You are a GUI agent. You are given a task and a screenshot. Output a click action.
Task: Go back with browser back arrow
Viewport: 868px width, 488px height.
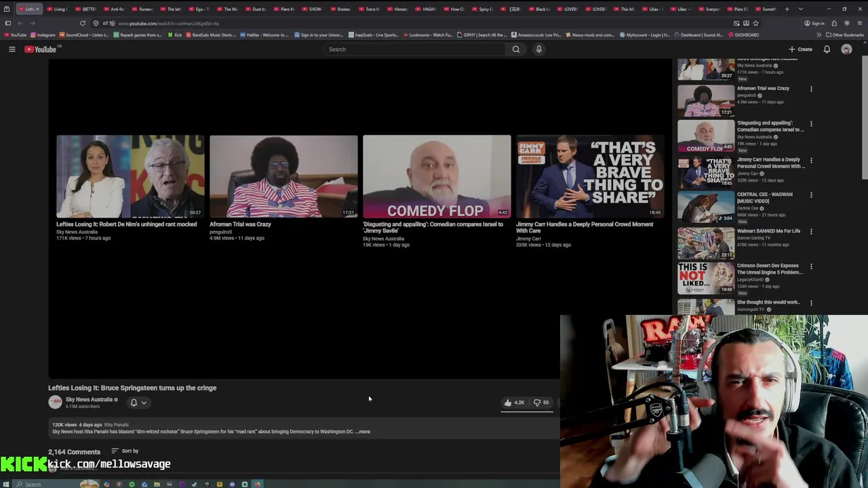click(20, 23)
